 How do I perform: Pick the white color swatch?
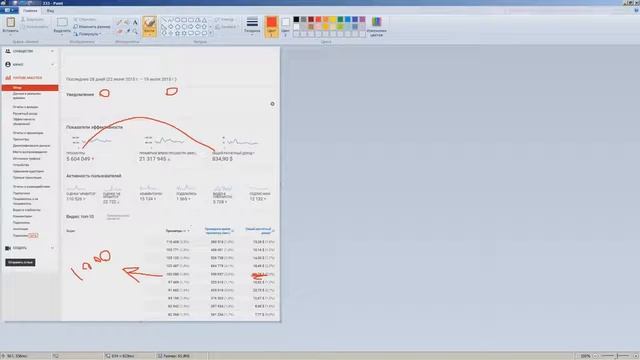click(x=296, y=27)
